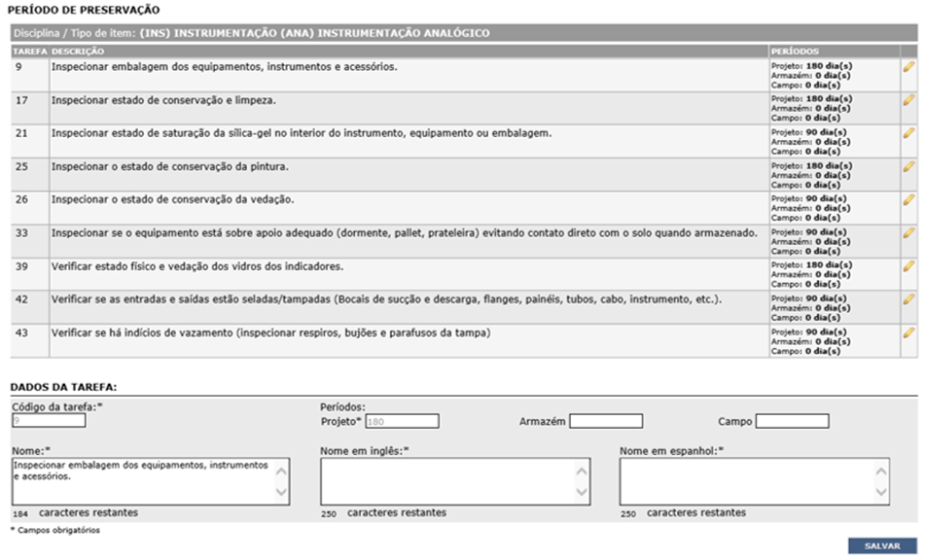Click scroll up arrow in Nome em inglês
This screenshot has width=925, height=560.
tap(582, 471)
